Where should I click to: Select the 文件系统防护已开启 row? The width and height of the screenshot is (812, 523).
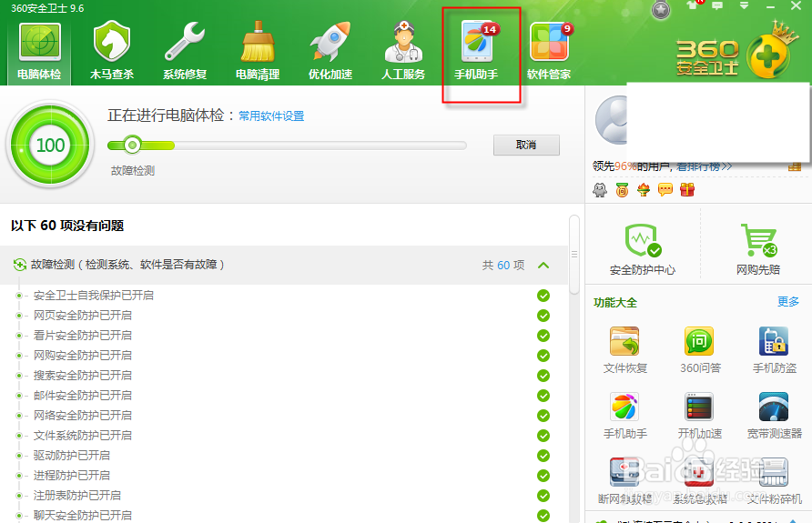tap(284, 436)
